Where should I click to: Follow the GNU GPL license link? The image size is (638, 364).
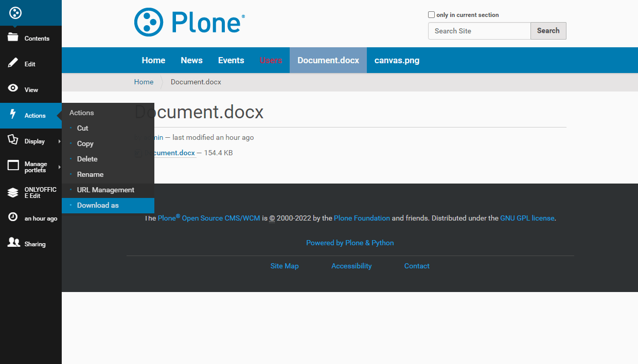tap(527, 218)
